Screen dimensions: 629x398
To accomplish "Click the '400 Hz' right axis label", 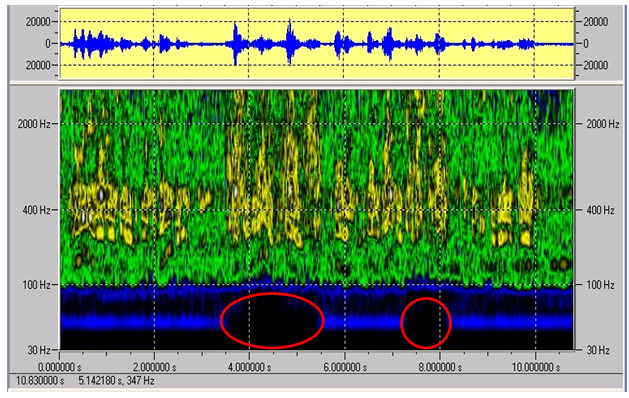I will (600, 210).
